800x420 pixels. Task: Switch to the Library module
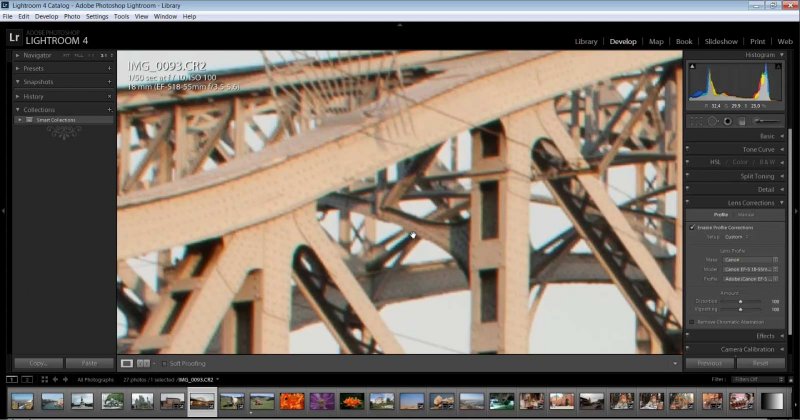point(586,41)
